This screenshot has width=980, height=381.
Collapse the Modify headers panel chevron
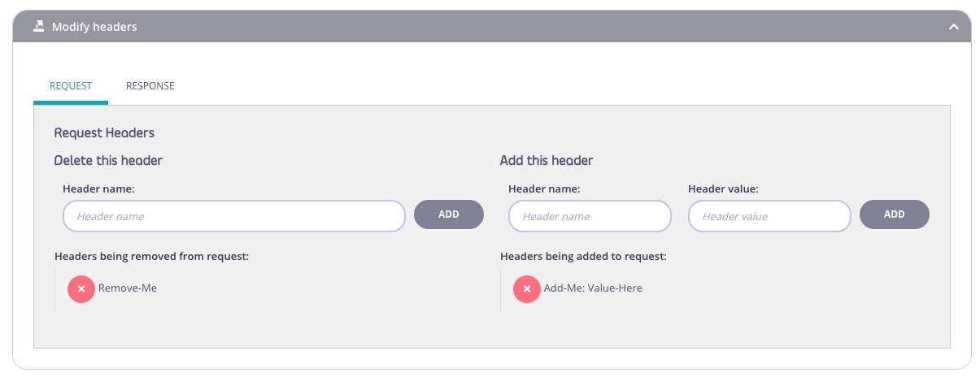(953, 27)
